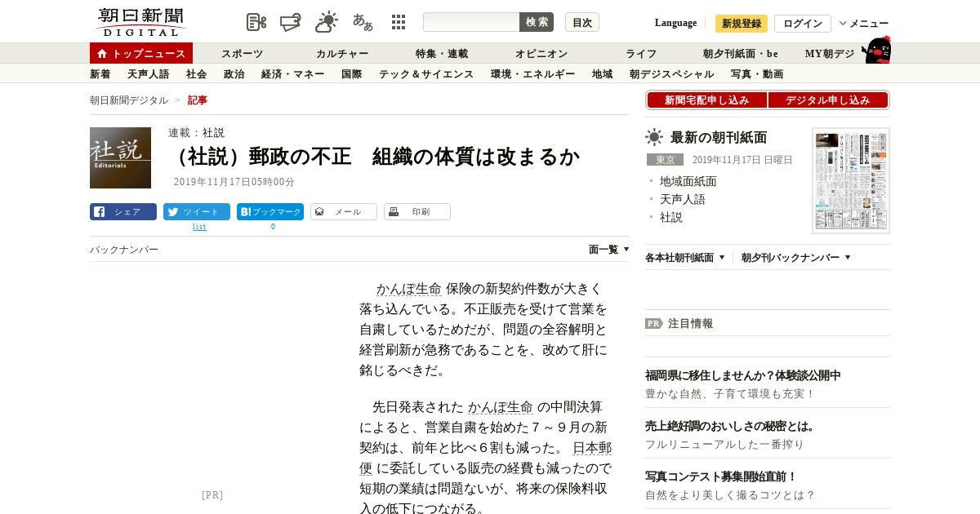
Task: Open 福岡県に移住しませんか PR link
Action: point(743,375)
